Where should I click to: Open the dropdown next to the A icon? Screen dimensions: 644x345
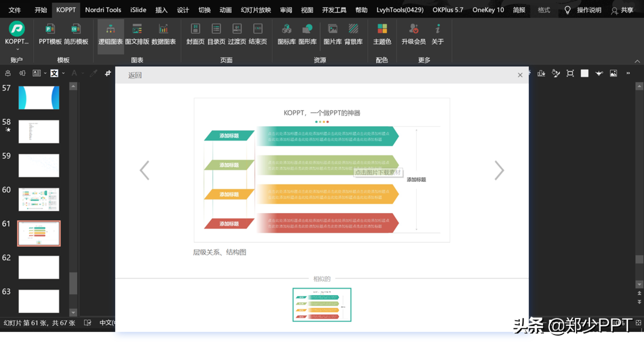[x=82, y=73]
